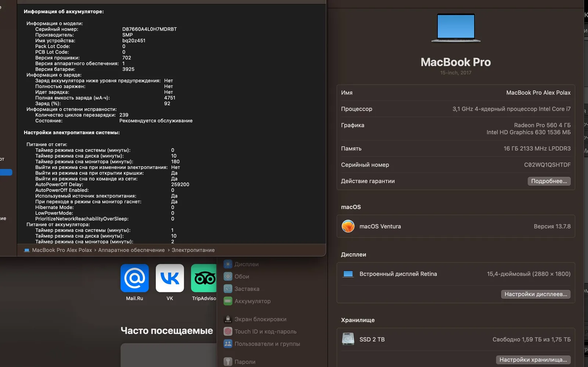The height and width of the screenshot is (367, 588).
Task: Open the VK favorite icon
Action: pos(170,278)
